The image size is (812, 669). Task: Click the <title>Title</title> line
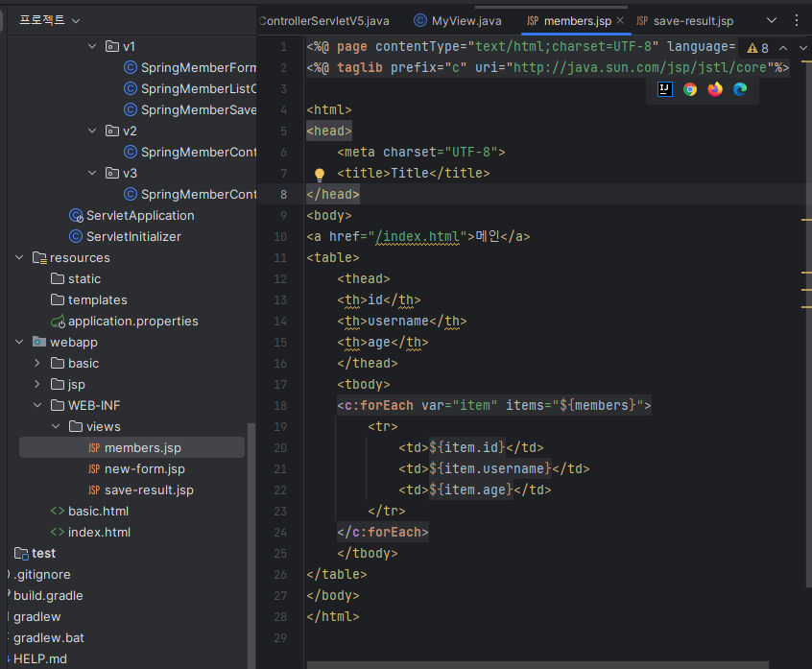tap(414, 173)
